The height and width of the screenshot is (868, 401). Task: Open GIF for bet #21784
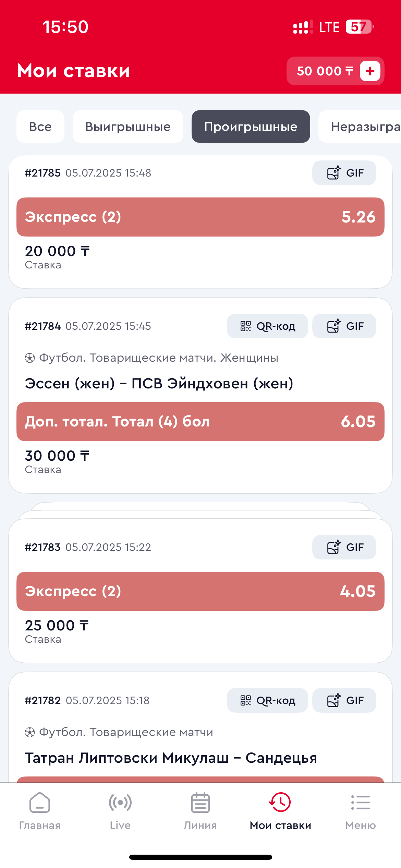pyautogui.click(x=344, y=326)
